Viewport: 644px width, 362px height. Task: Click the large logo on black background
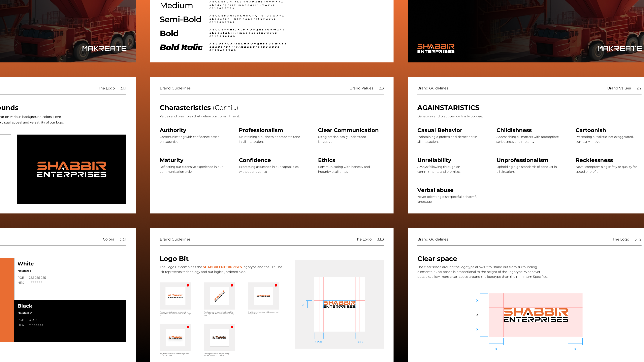coord(72,169)
